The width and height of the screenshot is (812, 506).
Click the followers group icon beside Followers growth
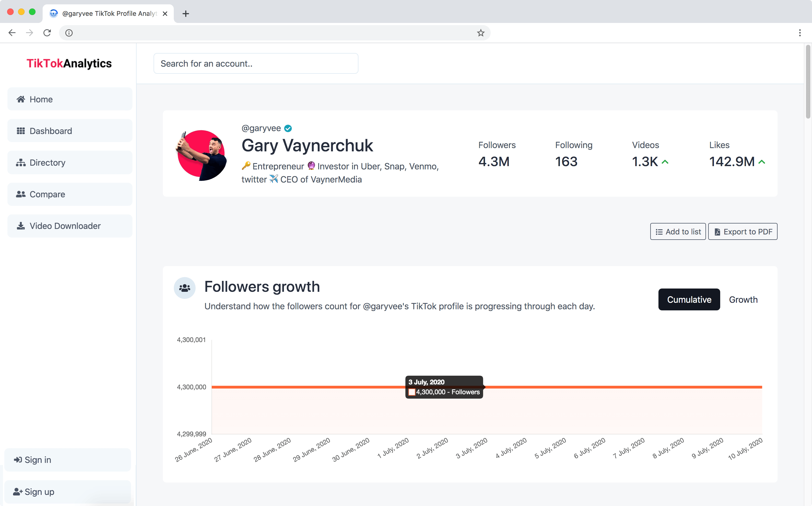pos(184,288)
